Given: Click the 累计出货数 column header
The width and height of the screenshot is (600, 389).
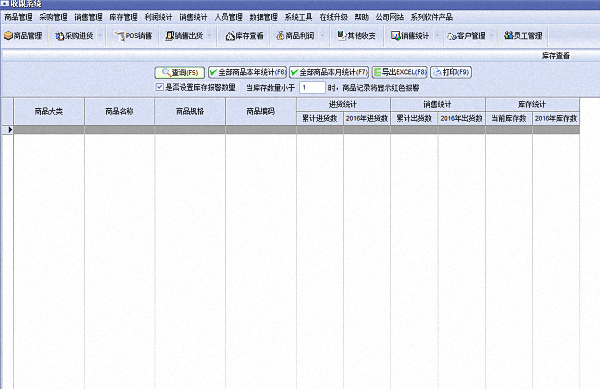Looking at the screenshot, I should tap(414, 119).
